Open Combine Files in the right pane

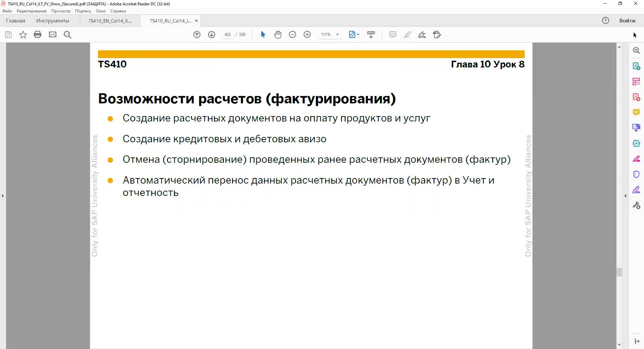tap(636, 128)
